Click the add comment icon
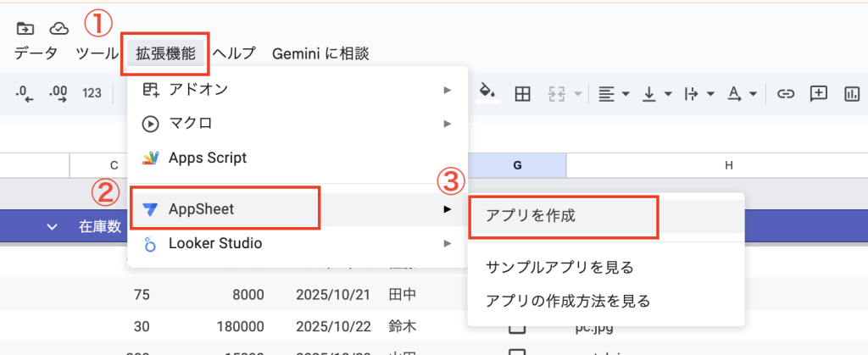The image size is (868, 355). 818,93
